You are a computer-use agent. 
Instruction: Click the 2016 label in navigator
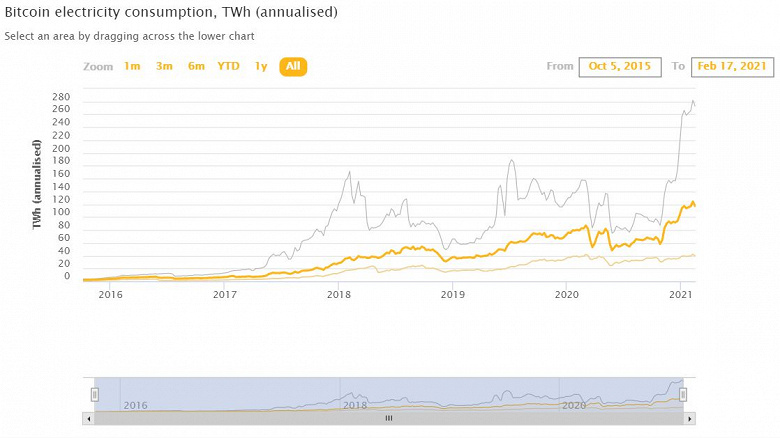[x=135, y=405]
